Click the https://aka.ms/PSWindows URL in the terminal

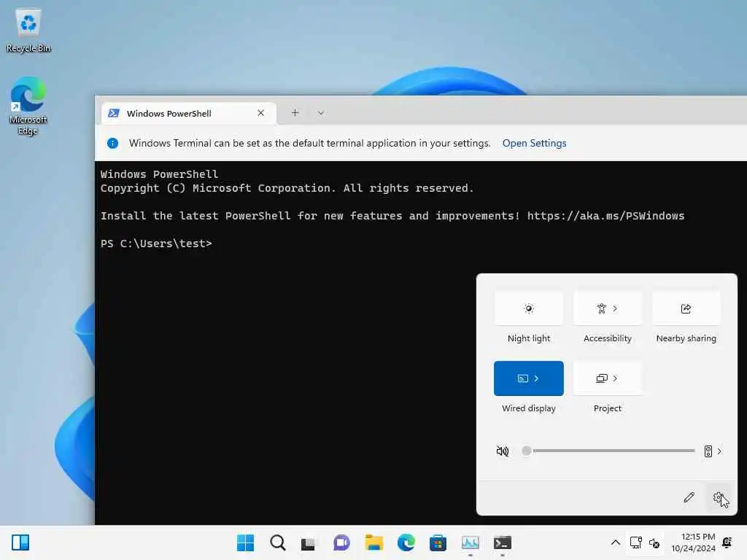605,216
